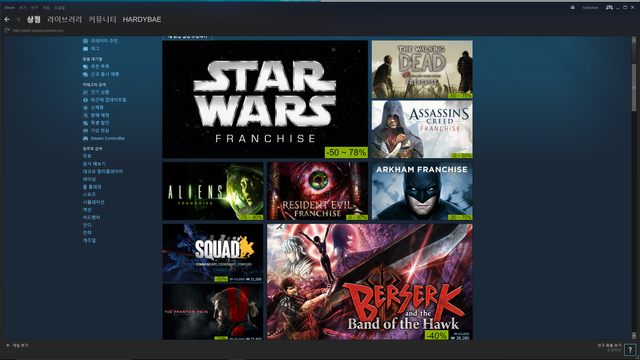
Task: Open the 도움말 menu
Action: [60, 7]
